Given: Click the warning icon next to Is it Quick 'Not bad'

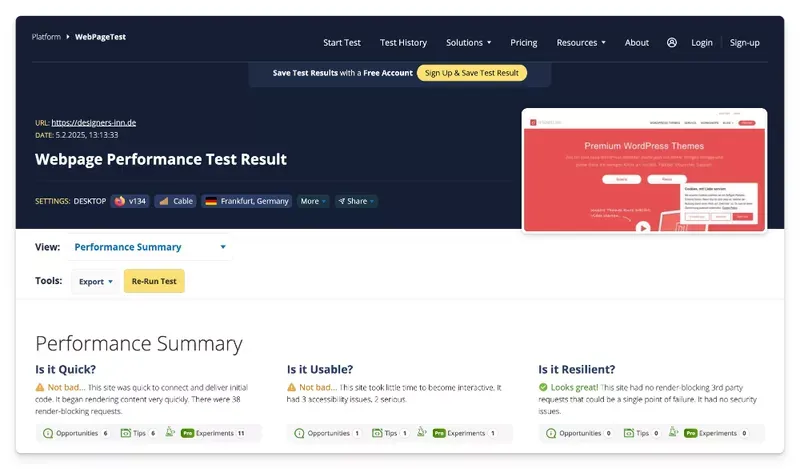Looking at the screenshot, I should click(40, 387).
